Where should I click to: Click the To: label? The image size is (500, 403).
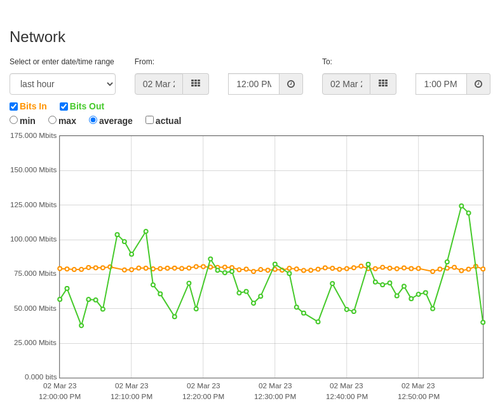point(327,62)
